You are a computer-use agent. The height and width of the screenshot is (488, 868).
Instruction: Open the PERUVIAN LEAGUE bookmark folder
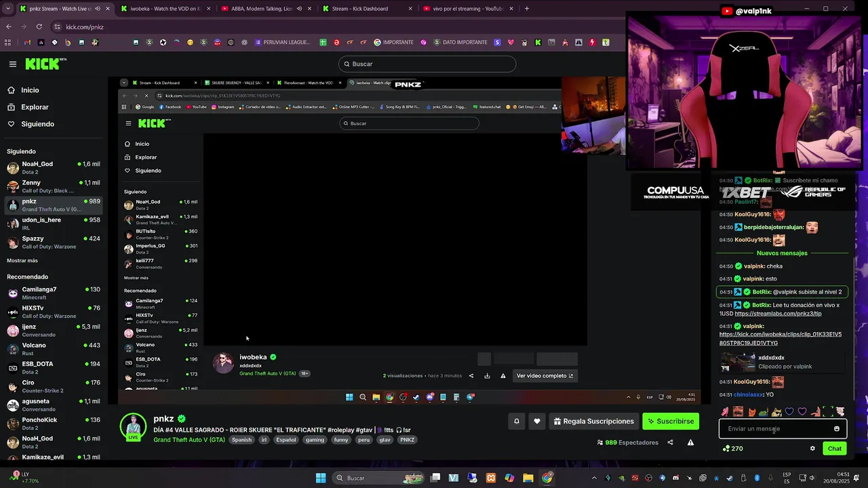[283, 42]
